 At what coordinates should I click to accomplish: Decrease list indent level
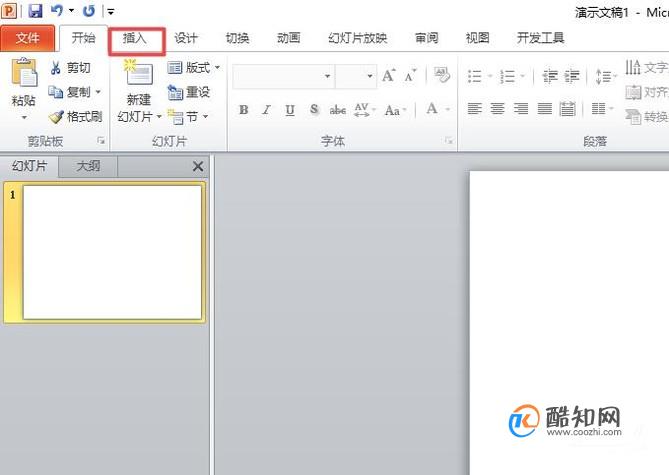[x=550, y=76]
